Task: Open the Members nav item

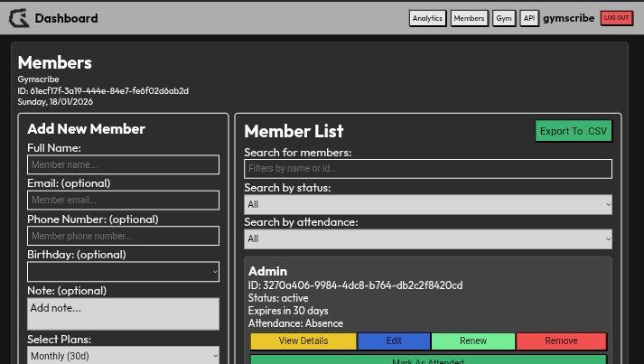Action: point(469,18)
